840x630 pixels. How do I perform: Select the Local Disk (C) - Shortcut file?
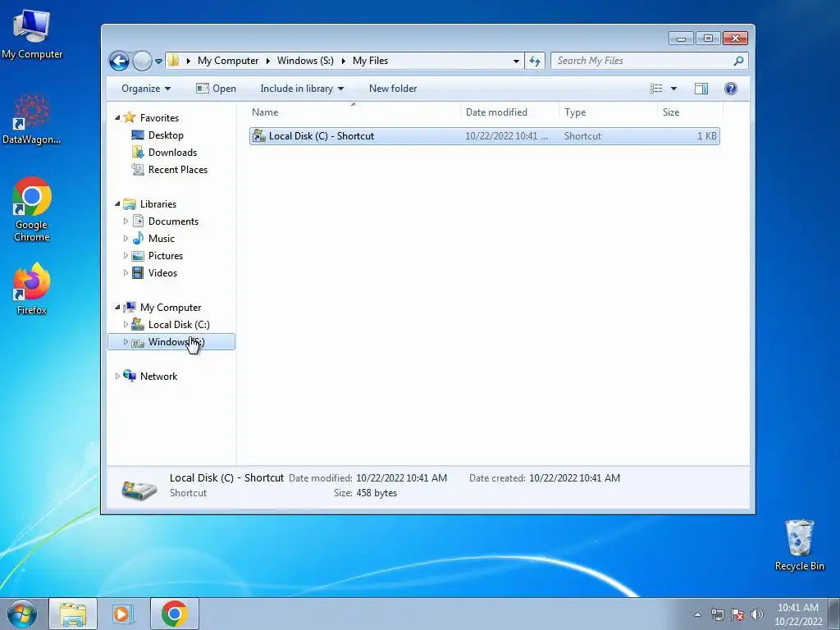(484, 136)
